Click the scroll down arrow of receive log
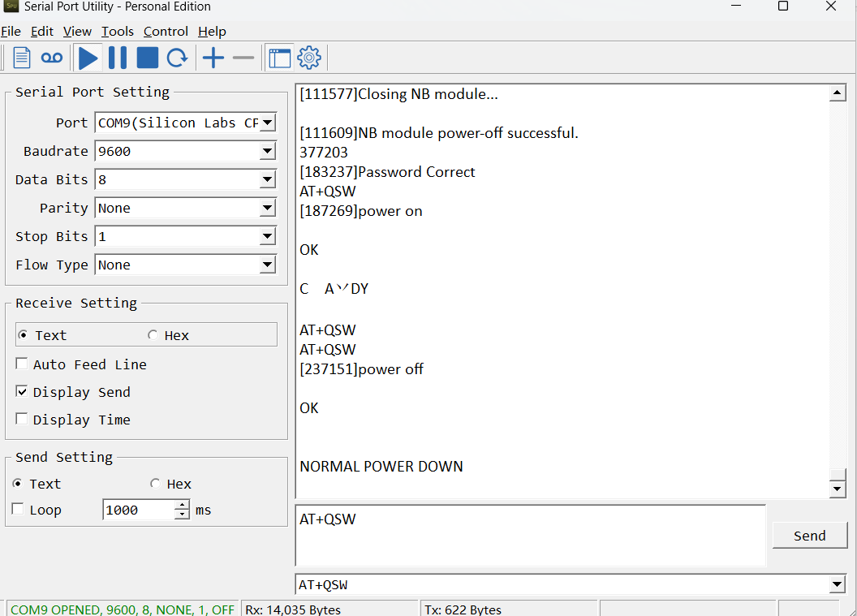 coord(838,489)
